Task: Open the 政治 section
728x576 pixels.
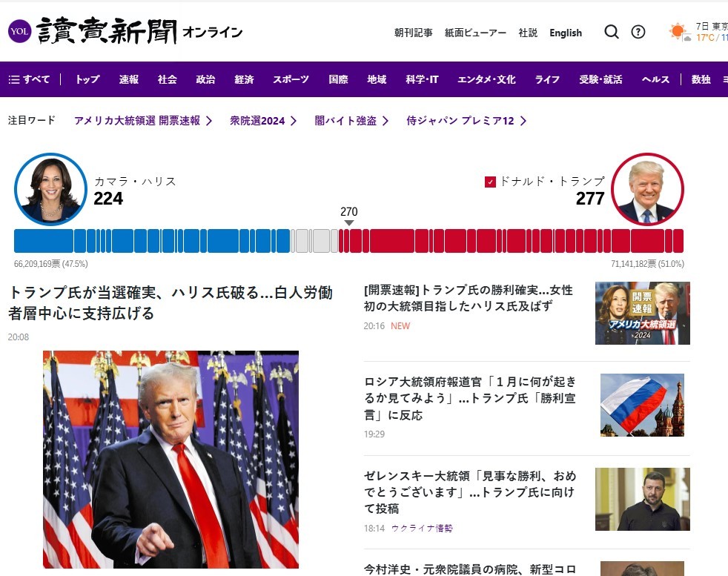Action: click(205, 79)
